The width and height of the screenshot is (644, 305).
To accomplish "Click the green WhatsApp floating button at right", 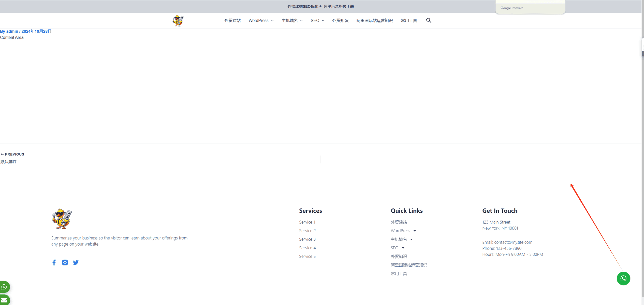I will [x=623, y=279].
